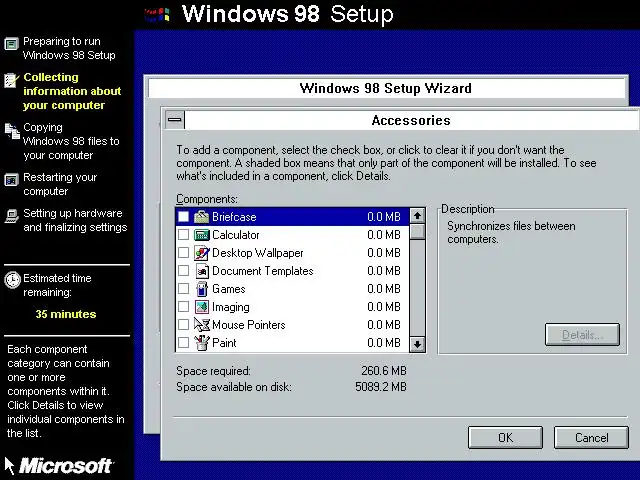Tick the Mouse Pointers checkbox
This screenshot has width=640, height=480.
click(x=184, y=324)
